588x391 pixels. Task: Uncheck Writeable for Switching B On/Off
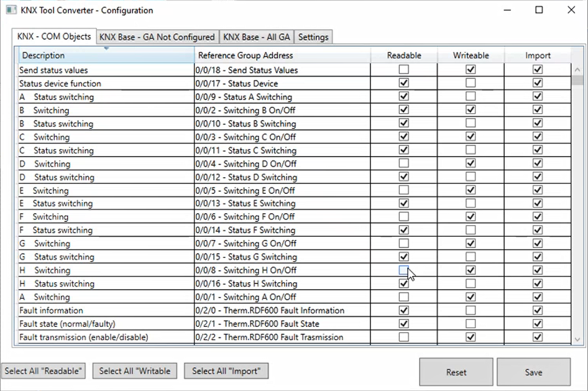[471, 110]
